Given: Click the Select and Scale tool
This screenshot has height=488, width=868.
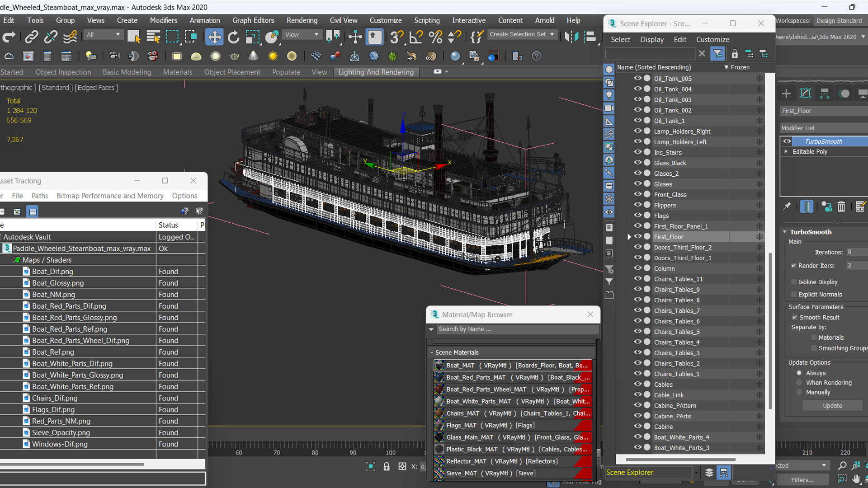Looking at the screenshot, I should click(252, 37).
